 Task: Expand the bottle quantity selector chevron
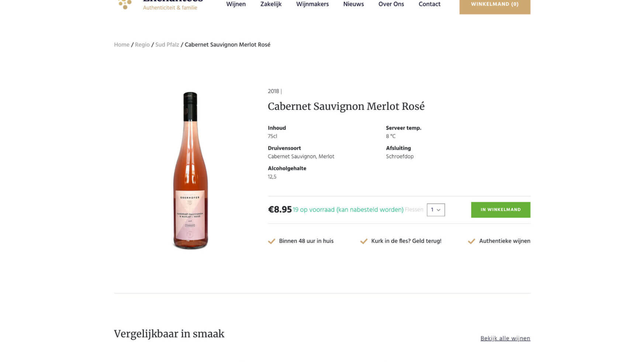point(439,210)
